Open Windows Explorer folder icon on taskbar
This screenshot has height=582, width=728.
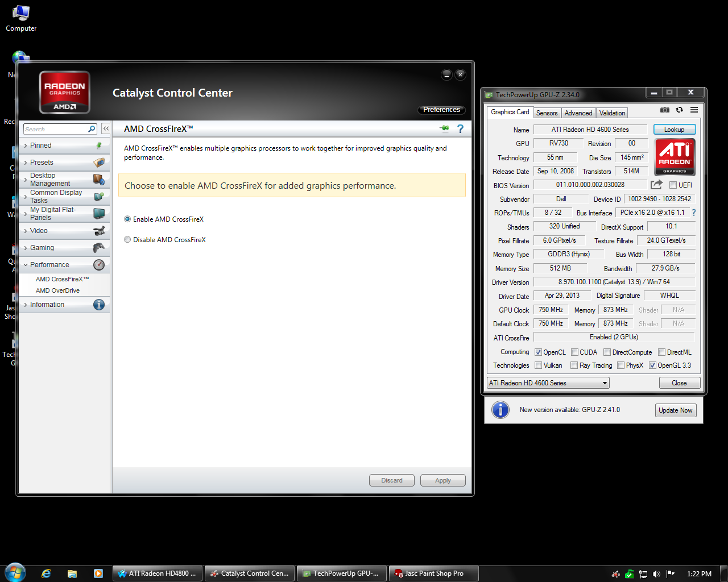72,573
